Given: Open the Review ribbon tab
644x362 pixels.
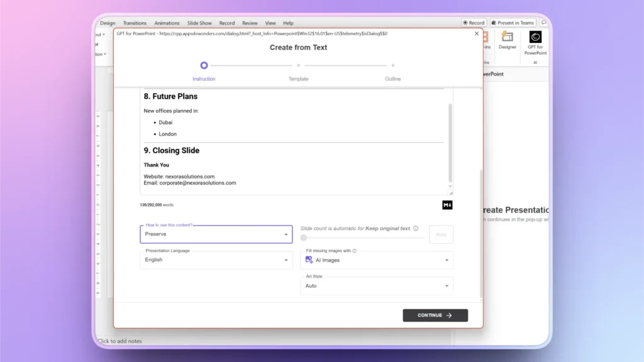Looking at the screenshot, I should [x=250, y=23].
